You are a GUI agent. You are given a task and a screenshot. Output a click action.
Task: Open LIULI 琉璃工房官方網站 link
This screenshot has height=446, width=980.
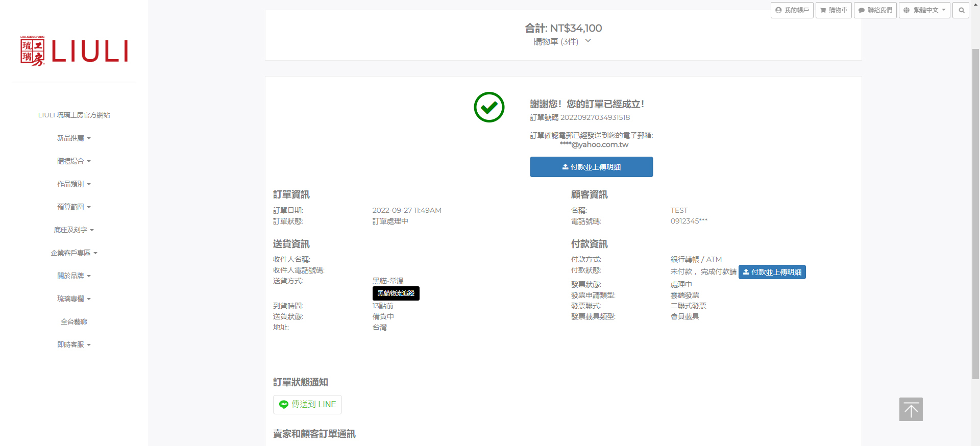click(73, 115)
